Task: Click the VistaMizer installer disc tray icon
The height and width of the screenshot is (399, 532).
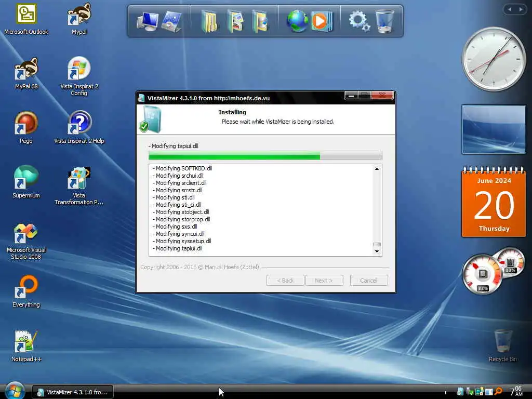Action: pos(460,392)
